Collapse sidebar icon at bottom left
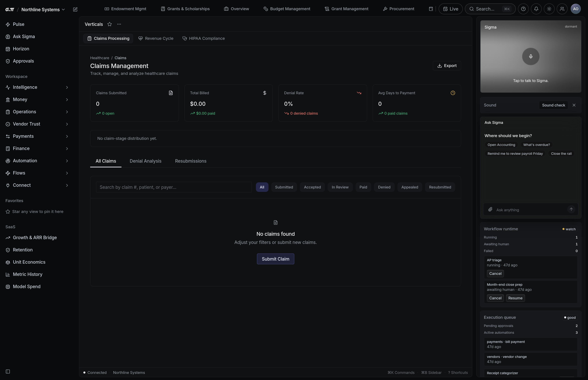The height and width of the screenshot is (380, 588). point(8,371)
